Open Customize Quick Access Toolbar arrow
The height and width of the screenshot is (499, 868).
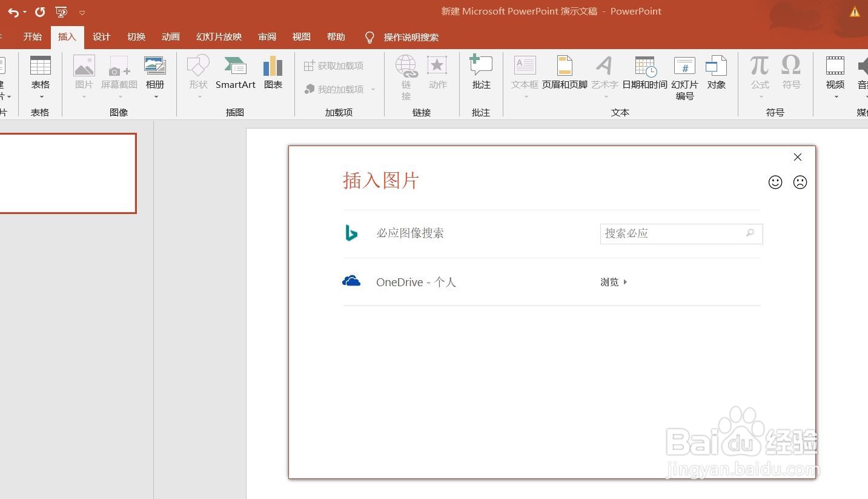(x=82, y=12)
